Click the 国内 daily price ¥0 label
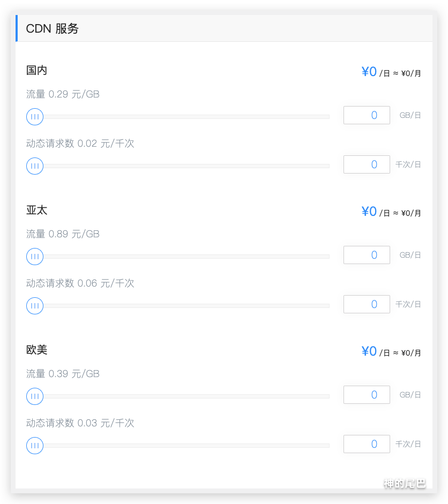This screenshot has width=448, height=504. [x=369, y=72]
